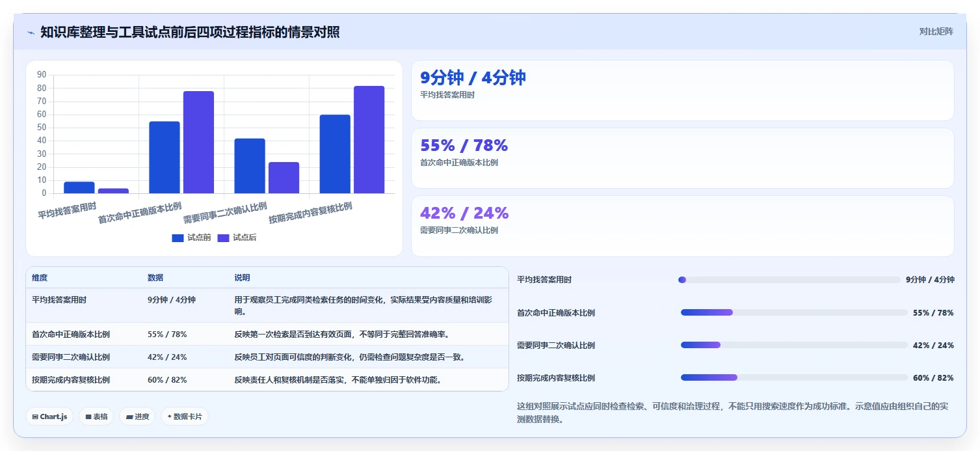The width and height of the screenshot is (980, 451).
Task: Select the 42% / 24% stat card
Action: point(682,226)
